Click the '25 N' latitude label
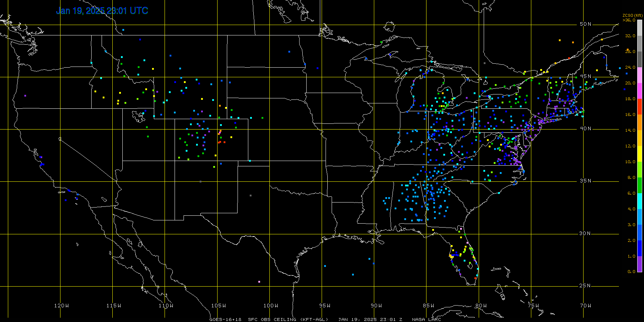The height and width of the screenshot is (322, 644). [x=586, y=286]
